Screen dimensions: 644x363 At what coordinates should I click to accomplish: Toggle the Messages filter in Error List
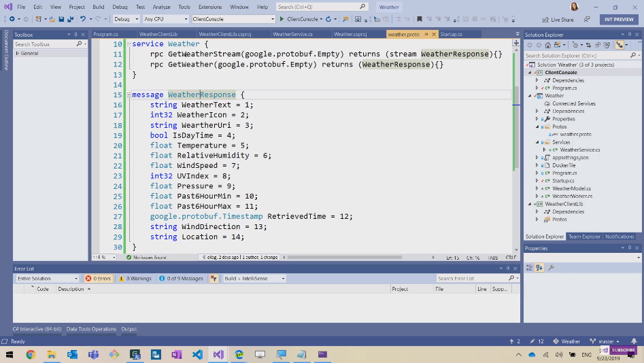tap(181, 279)
